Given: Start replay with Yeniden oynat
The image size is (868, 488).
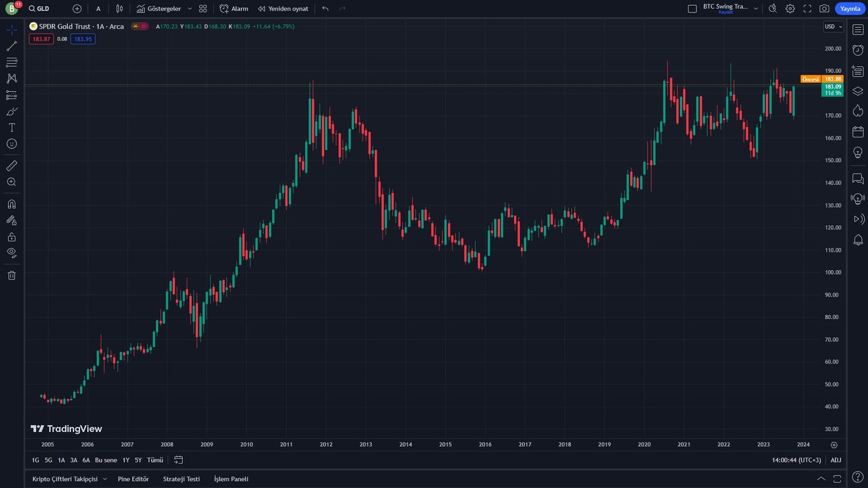Looking at the screenshot, I should pyautogui.click(x=283, y=8).
